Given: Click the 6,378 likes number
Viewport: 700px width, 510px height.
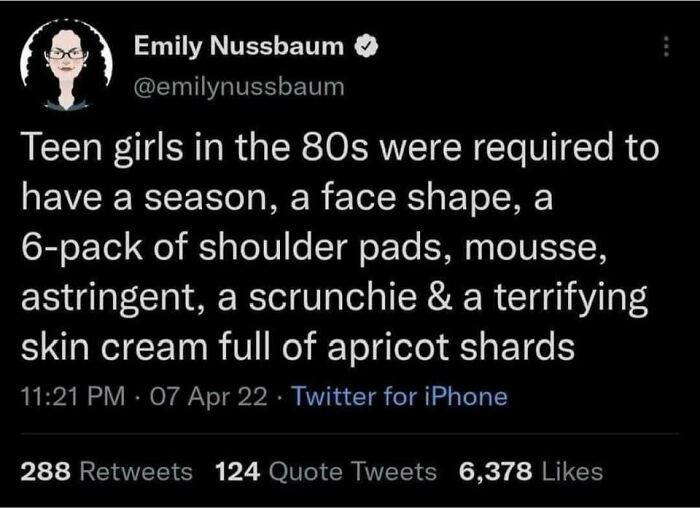Looking at the screenshot, I should 496,470.
